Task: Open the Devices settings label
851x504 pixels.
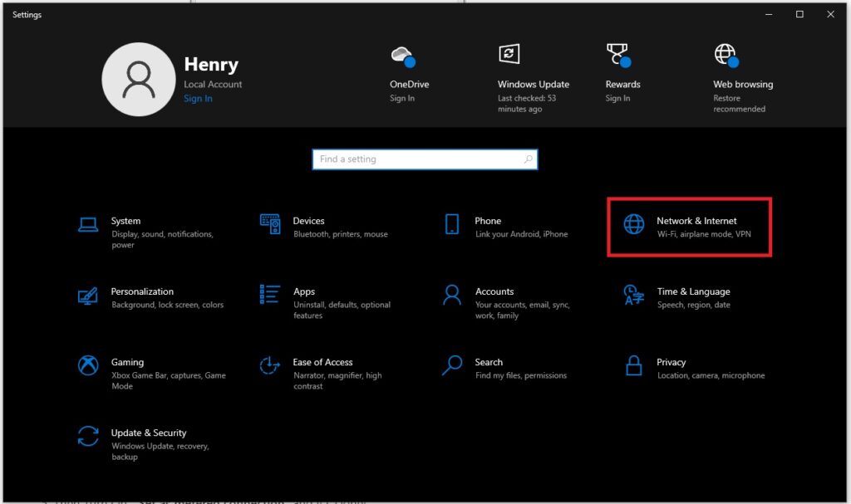Action: [309, 221]
